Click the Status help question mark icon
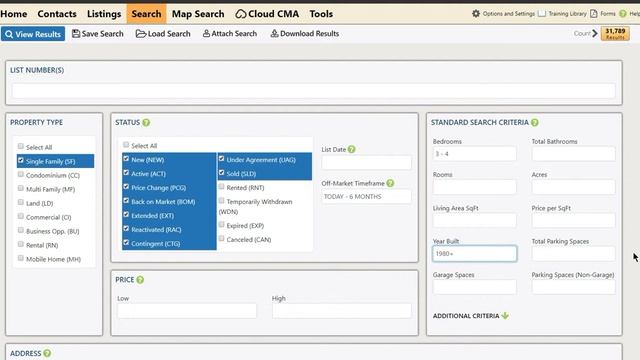This screenshot has height=360, width=640. click(146, 122)
